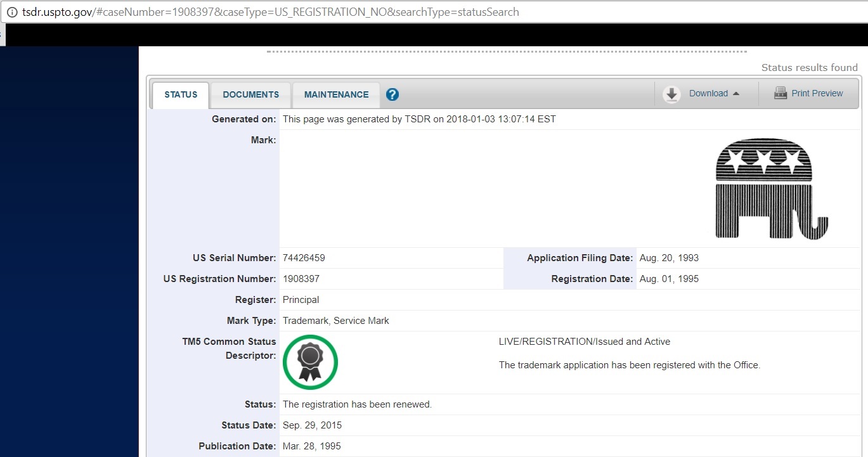Image resolution: width=868 pixels, height=457 pixels.
Task: Click the printer icon
Action: pos(781,93)
